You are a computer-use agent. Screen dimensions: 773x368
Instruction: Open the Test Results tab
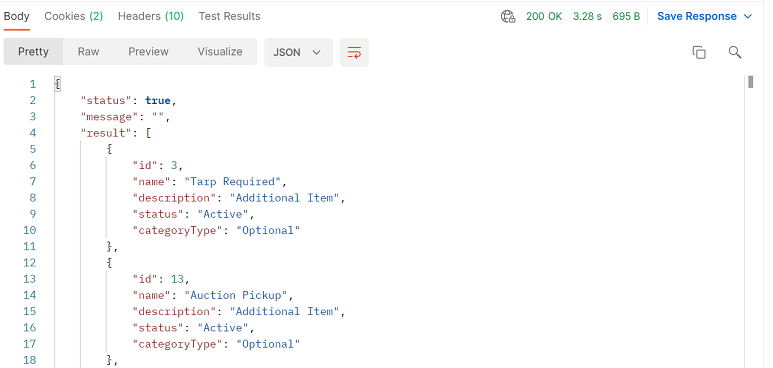229,16
